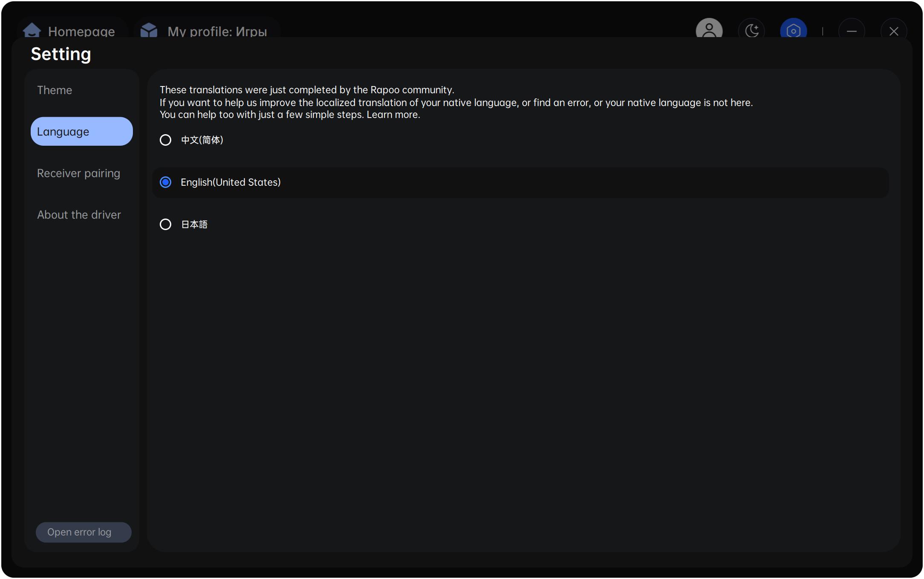Select the 日本語 radio button
This screenshot has height=579, width=924.
click(165, 225)
